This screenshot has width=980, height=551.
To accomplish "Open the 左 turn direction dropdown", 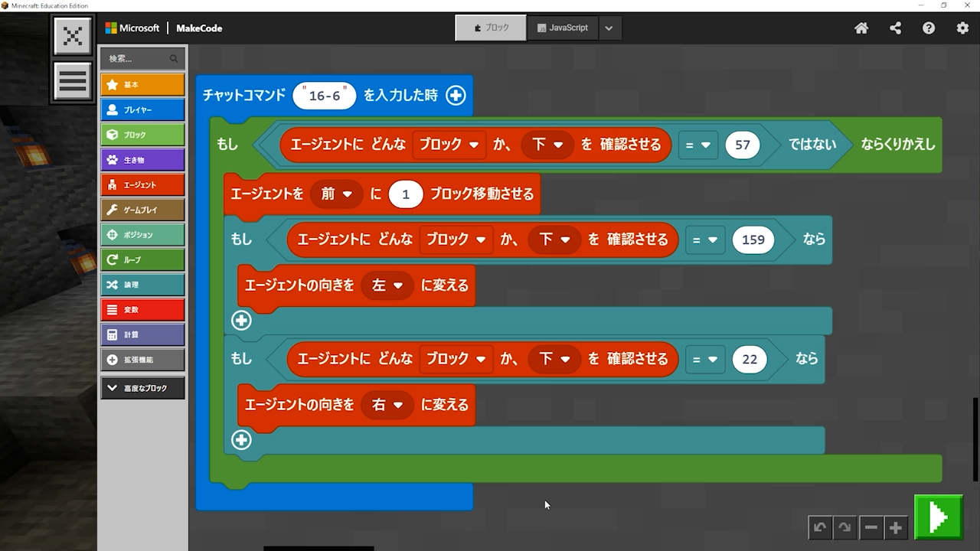I will [387, 285].
